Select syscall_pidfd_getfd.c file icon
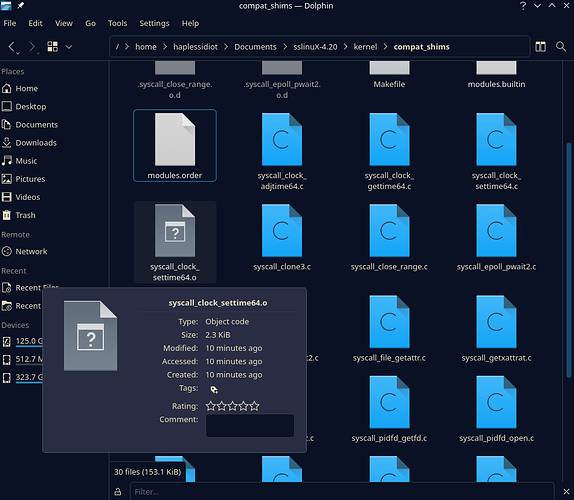 (389, 402)
